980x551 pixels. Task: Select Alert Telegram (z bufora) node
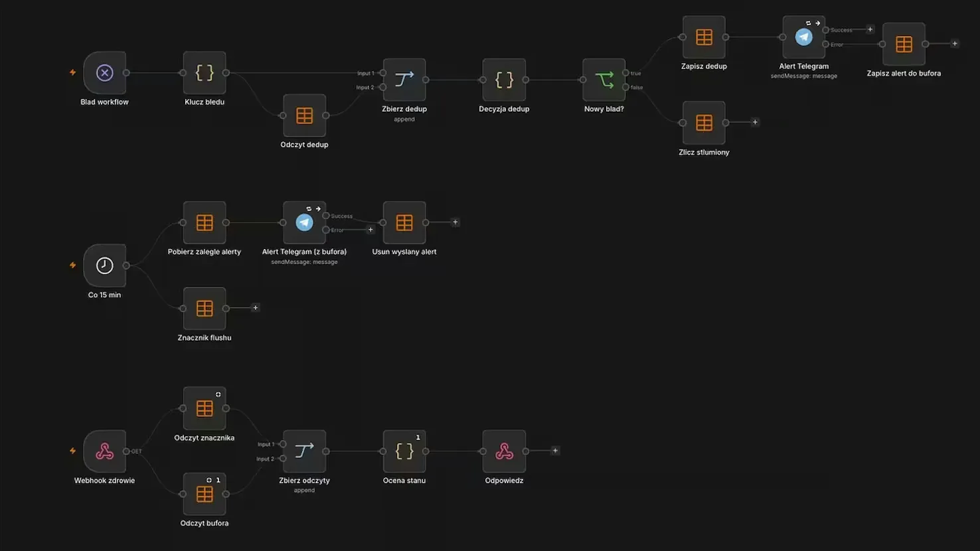click(304, 222)
